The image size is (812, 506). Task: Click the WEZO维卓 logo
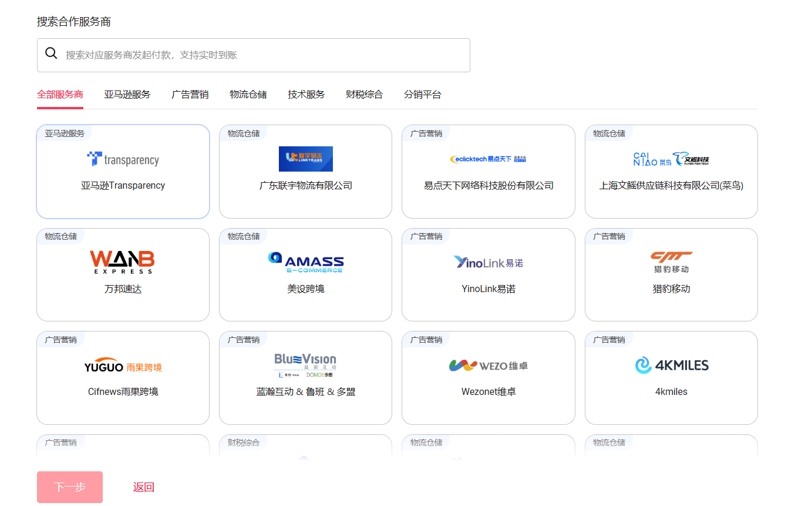coord(488,364)
